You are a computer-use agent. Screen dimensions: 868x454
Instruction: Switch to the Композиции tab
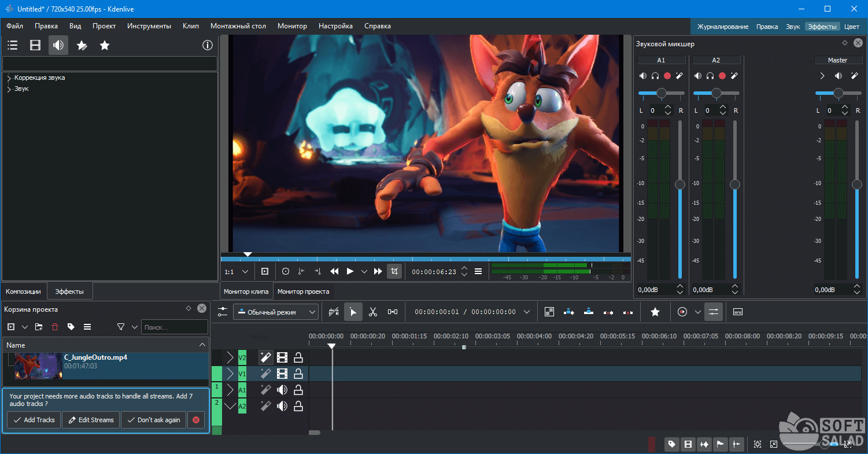click(x=23, y=291)
